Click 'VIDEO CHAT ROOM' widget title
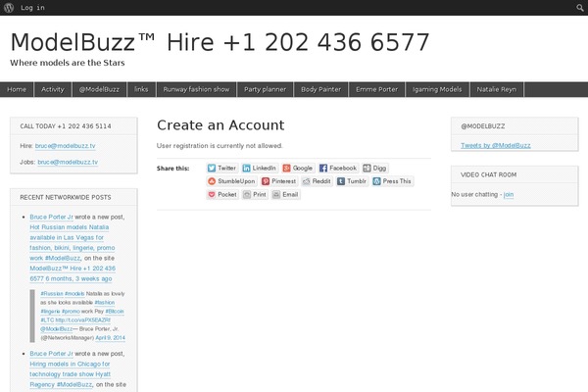Viewport: 588px width, 392px height. (x=489, y=174)
